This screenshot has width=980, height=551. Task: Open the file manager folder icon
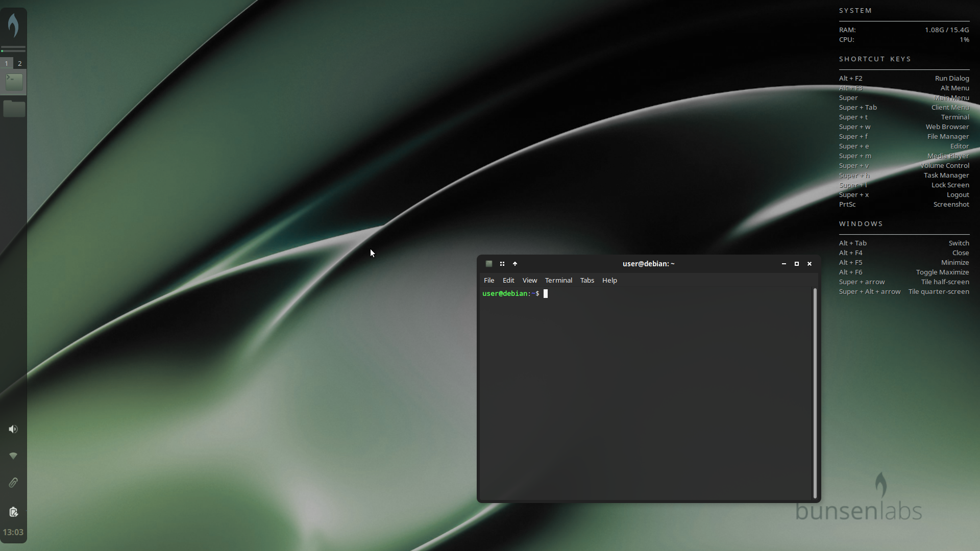14,108
